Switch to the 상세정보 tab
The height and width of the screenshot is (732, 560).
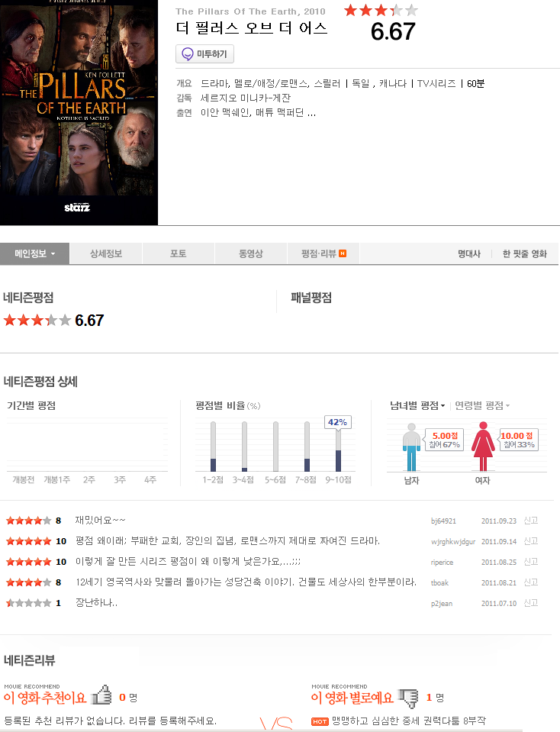106,253
